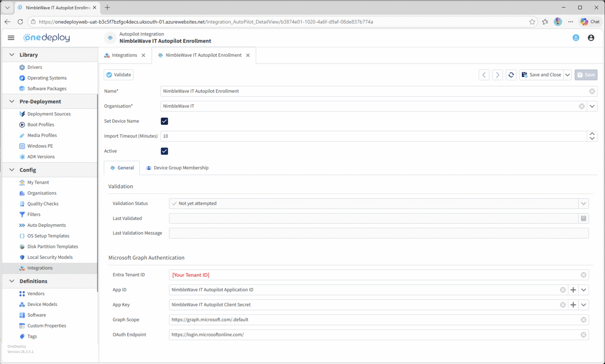Go to the next record arrow
The image size is (605, 364).
coord(497,75)
